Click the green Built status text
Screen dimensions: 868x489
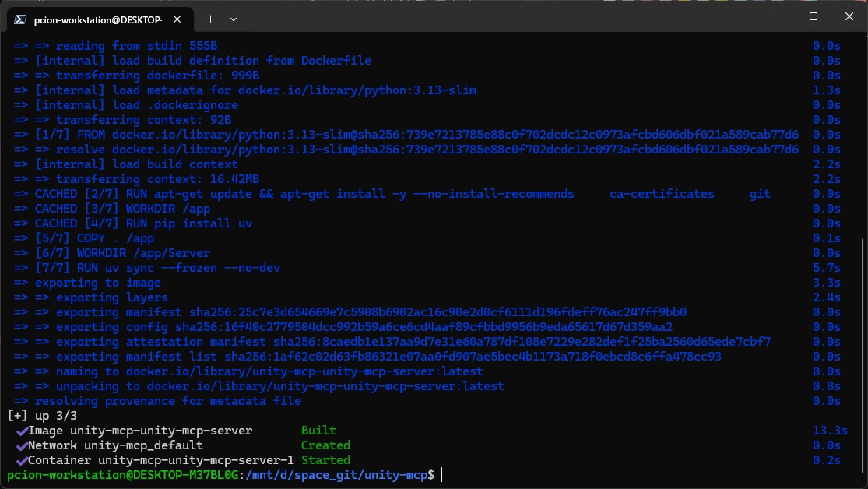click(x=318, y=431)
